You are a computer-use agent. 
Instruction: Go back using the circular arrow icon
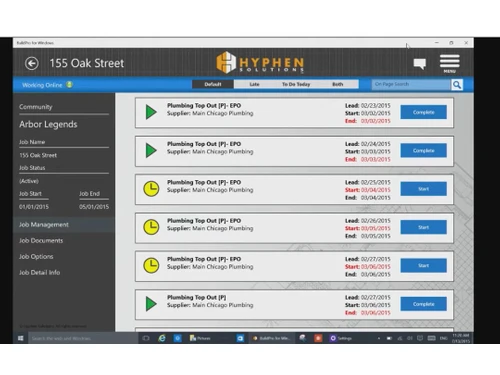(x=32, y=63)
